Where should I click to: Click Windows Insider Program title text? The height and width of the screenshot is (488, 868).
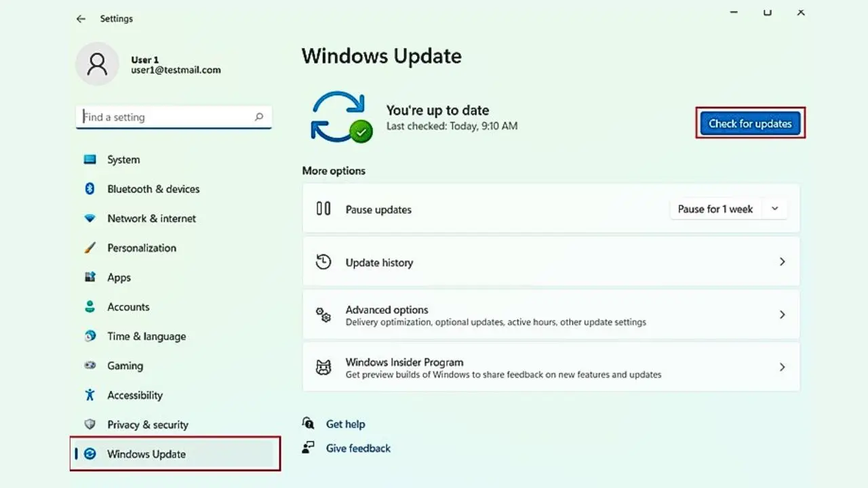point(404,363)
